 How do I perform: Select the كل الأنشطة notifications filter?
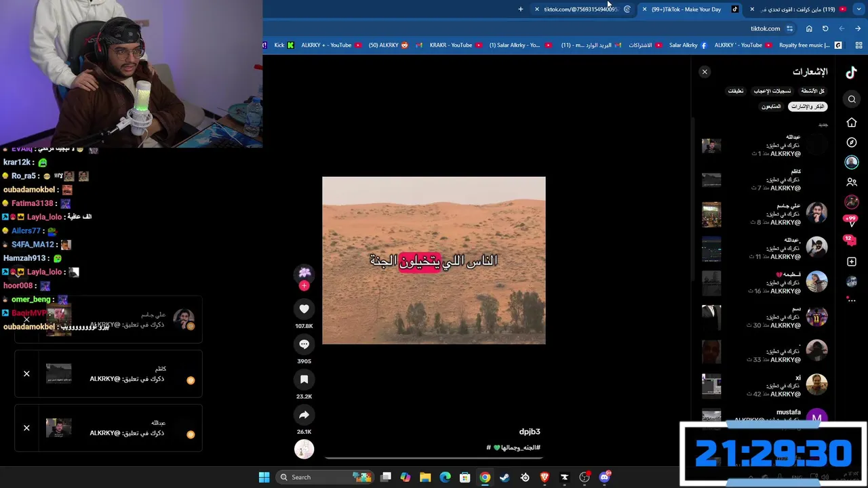point(812,91)
